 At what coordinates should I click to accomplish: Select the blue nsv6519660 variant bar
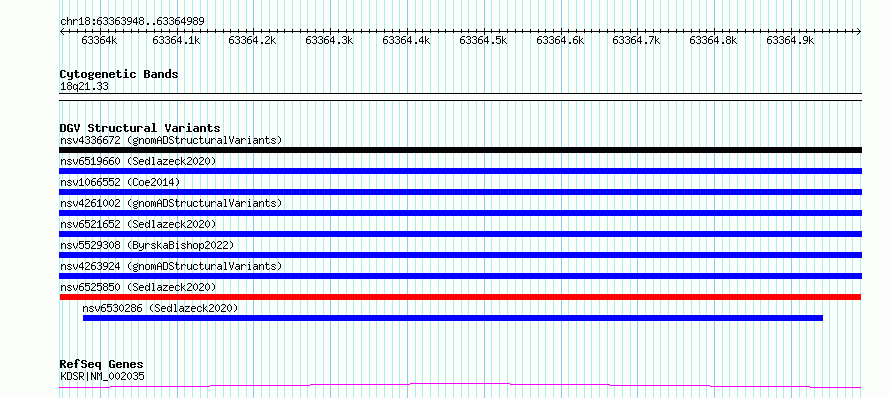[461, 171]
